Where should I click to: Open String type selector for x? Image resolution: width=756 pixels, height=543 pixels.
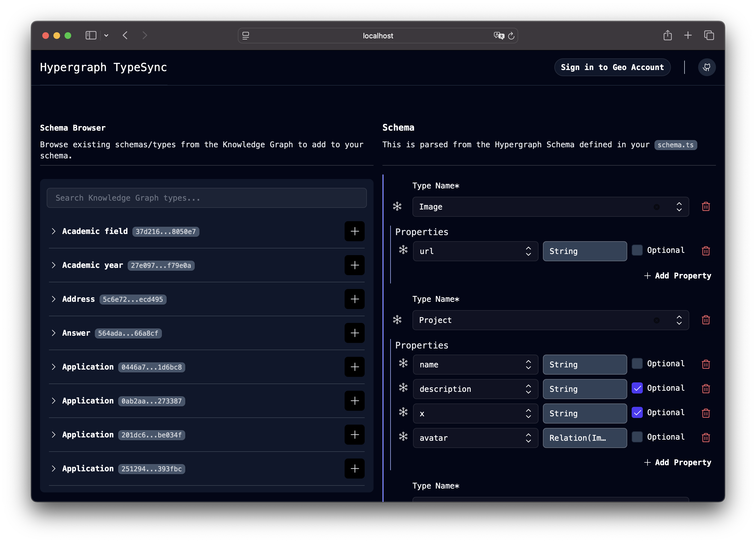click(x=585, y=414)
